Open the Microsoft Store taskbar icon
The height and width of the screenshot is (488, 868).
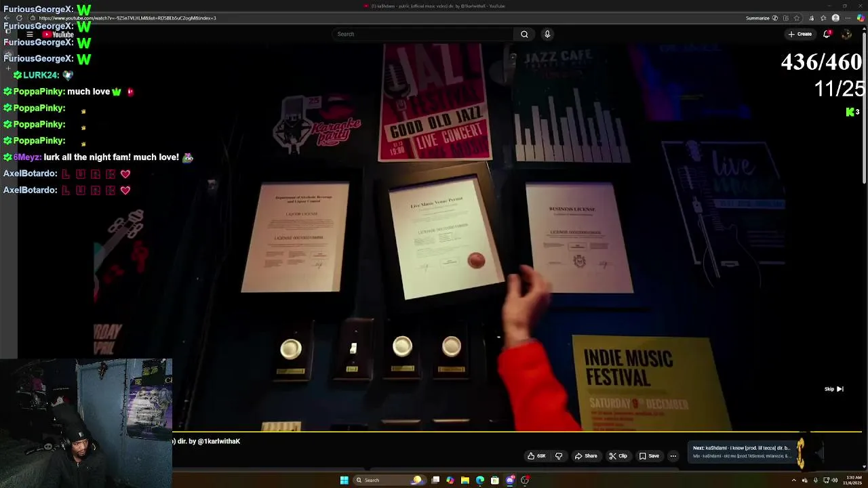click(495, 481)
